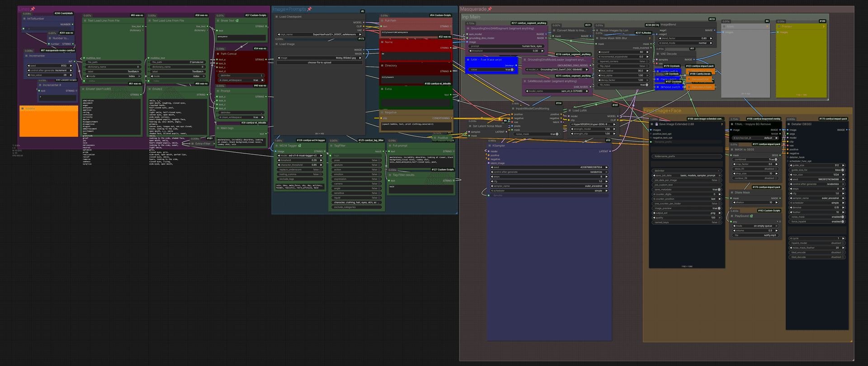This screenshot has height=366, width=868.
Task: Click the pin icon beside Image+Prompts group title
Action: pyautogui.click(x=309, y=9)
